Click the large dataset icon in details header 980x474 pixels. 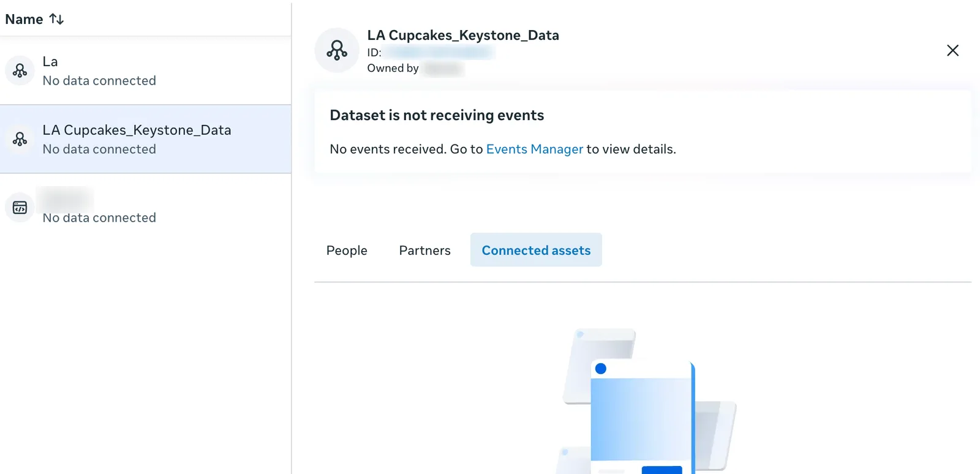pos(337,50)
